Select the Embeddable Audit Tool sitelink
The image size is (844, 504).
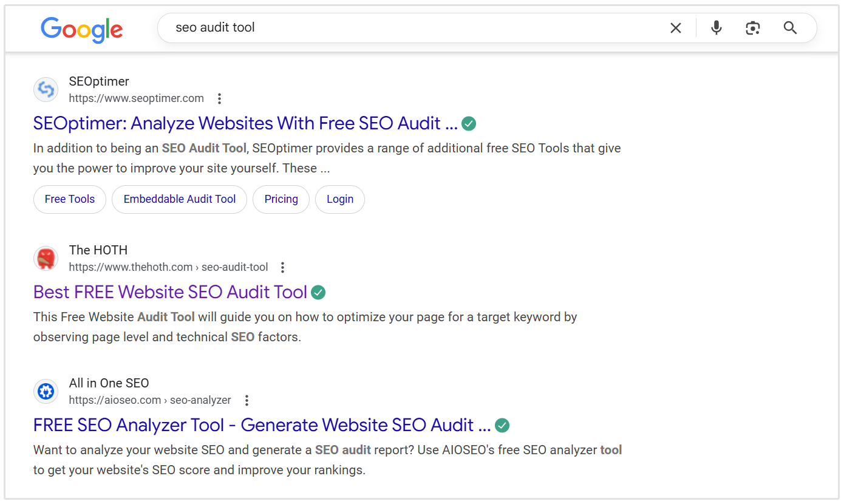[179, 199]
